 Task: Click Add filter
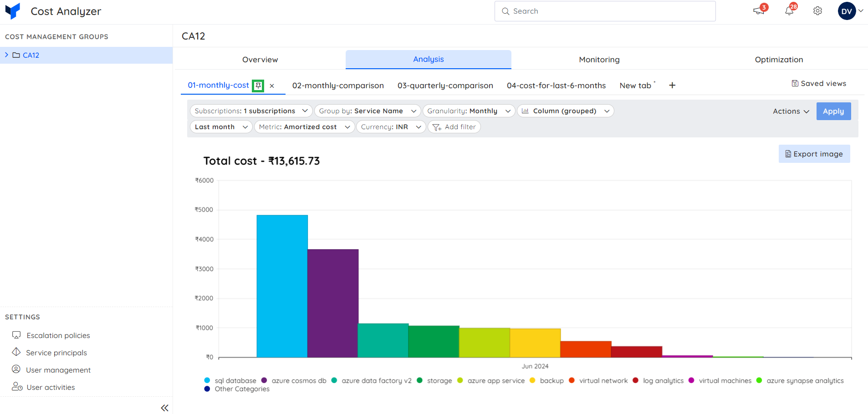tap(454, 127)
